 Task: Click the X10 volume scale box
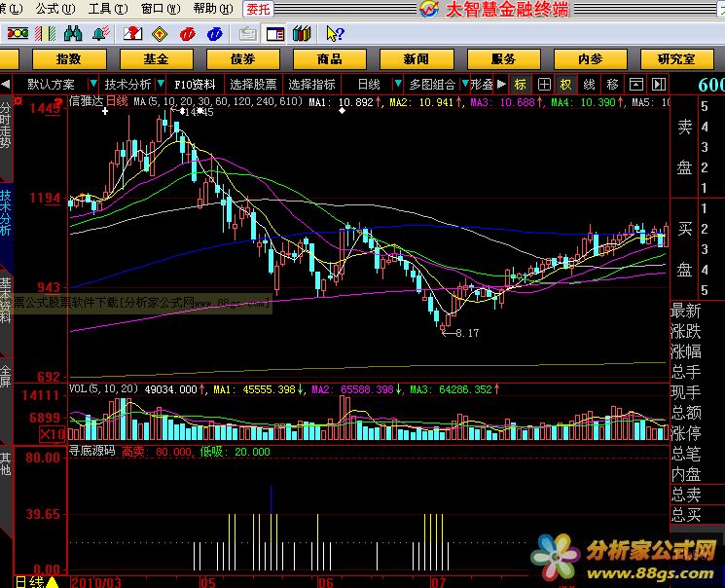(x=53, y=434)
